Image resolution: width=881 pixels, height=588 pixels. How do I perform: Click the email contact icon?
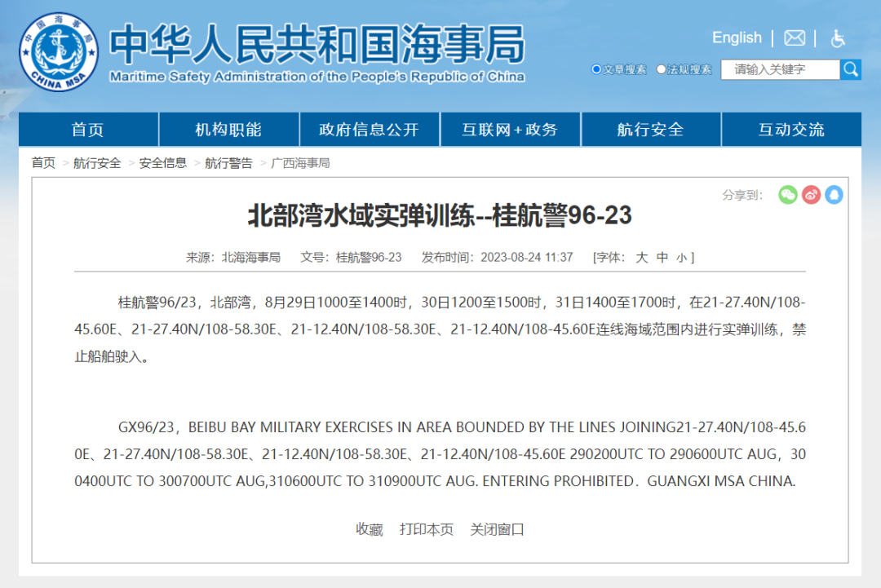coord(794,38)
